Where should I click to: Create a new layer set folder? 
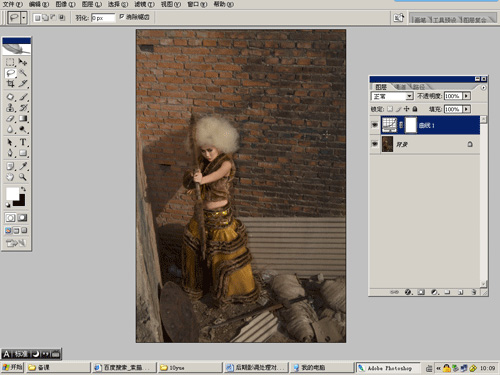click(447, 292)
